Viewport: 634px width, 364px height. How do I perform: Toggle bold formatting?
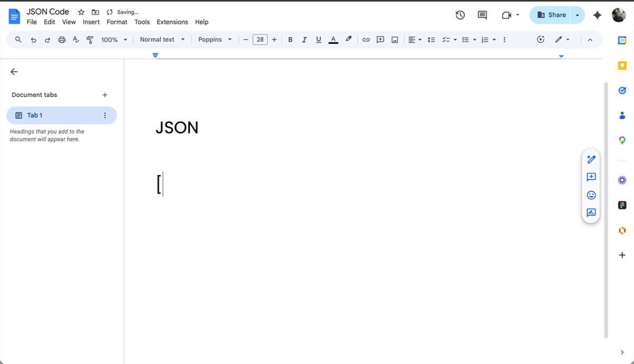pos(290,39)
